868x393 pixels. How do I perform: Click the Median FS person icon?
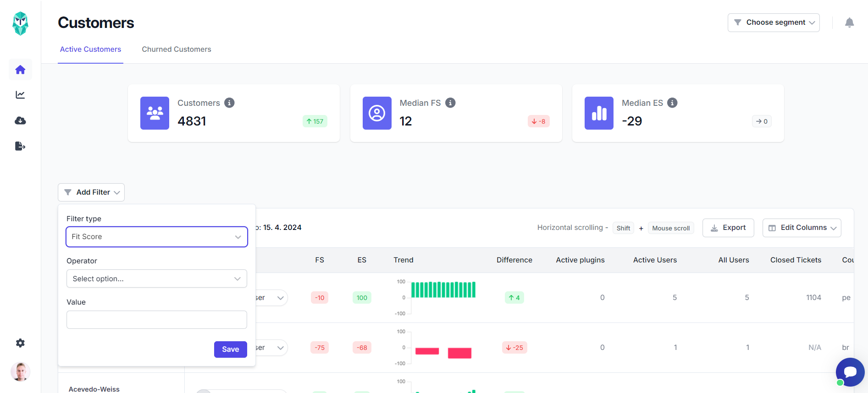point(377,113)
